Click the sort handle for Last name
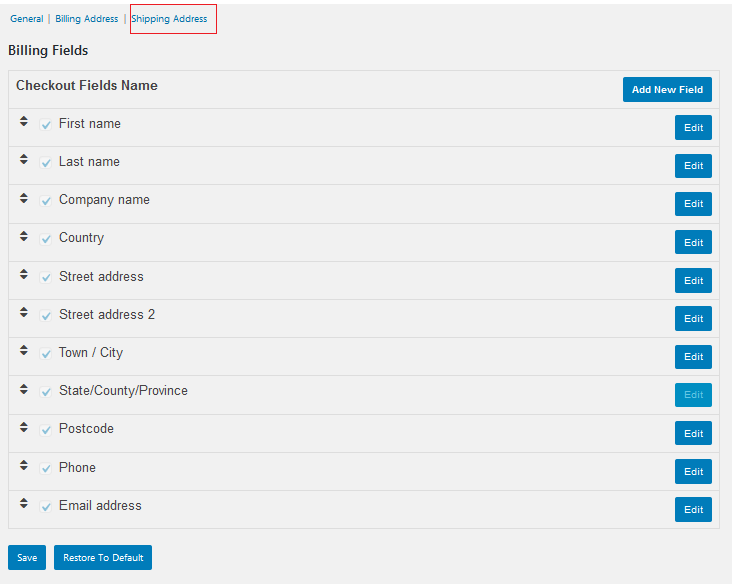 [24, 160]
